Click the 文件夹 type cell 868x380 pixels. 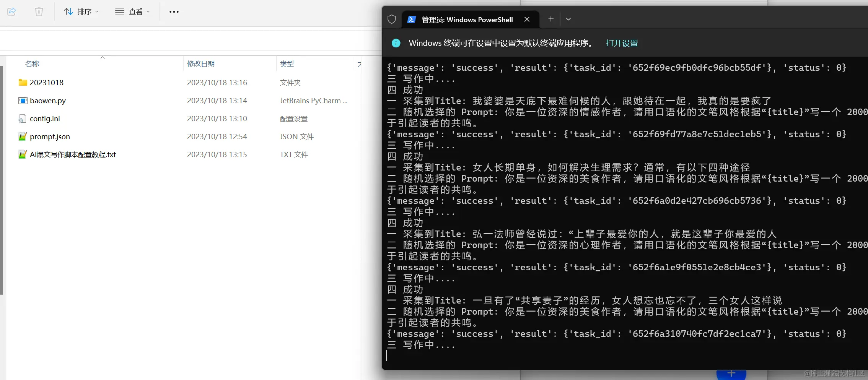(x=290, y=83)
